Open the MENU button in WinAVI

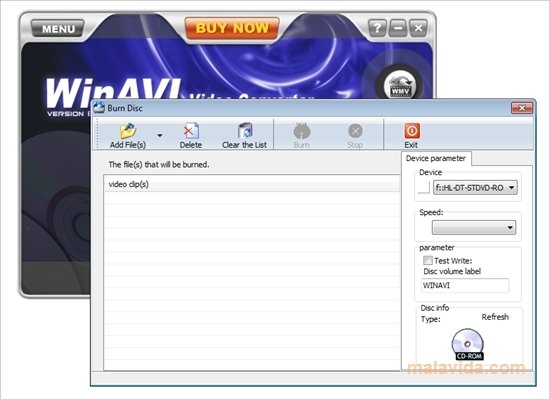click(58, 29)
